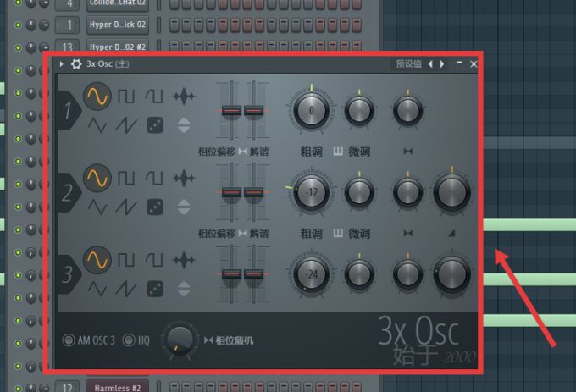
Task: Open Hyper D..ick 02 channel button
Action: (118, 25)
